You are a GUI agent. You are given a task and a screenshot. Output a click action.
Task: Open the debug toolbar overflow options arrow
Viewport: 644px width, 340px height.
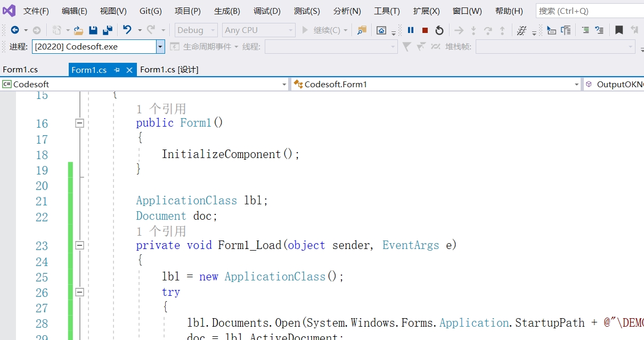pos(534,33)
